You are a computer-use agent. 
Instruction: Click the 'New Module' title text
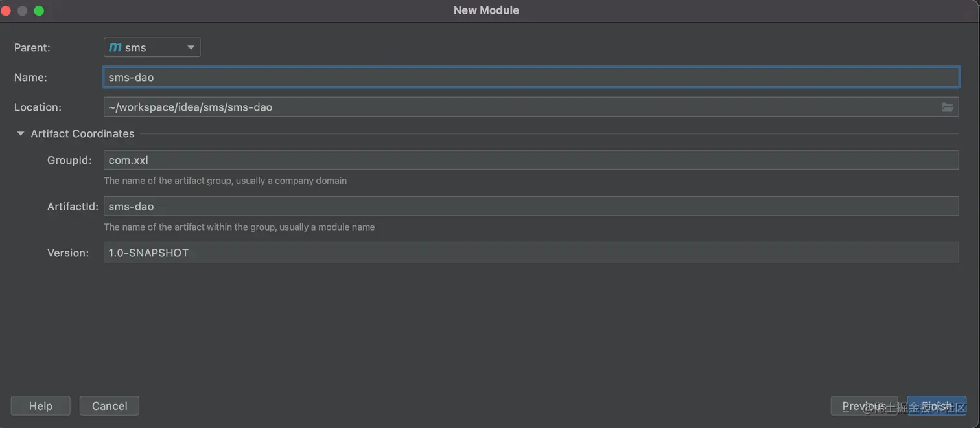click(486, 10)
